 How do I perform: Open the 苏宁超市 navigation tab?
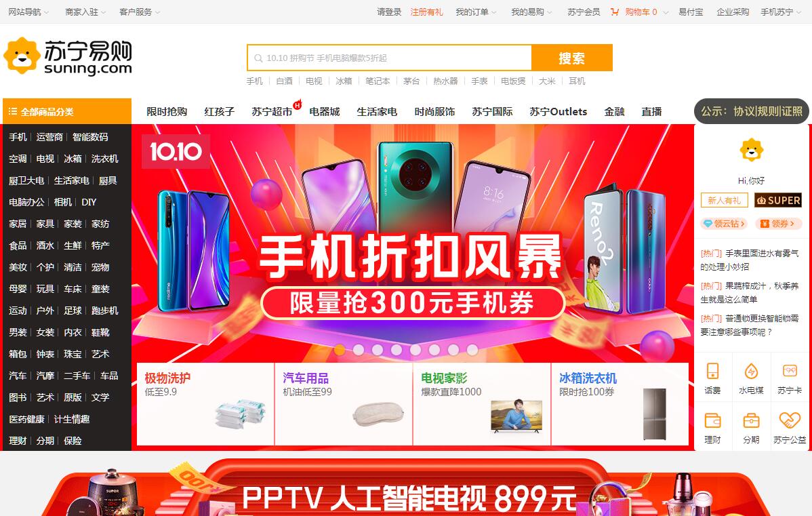click(x=272, y=111)
